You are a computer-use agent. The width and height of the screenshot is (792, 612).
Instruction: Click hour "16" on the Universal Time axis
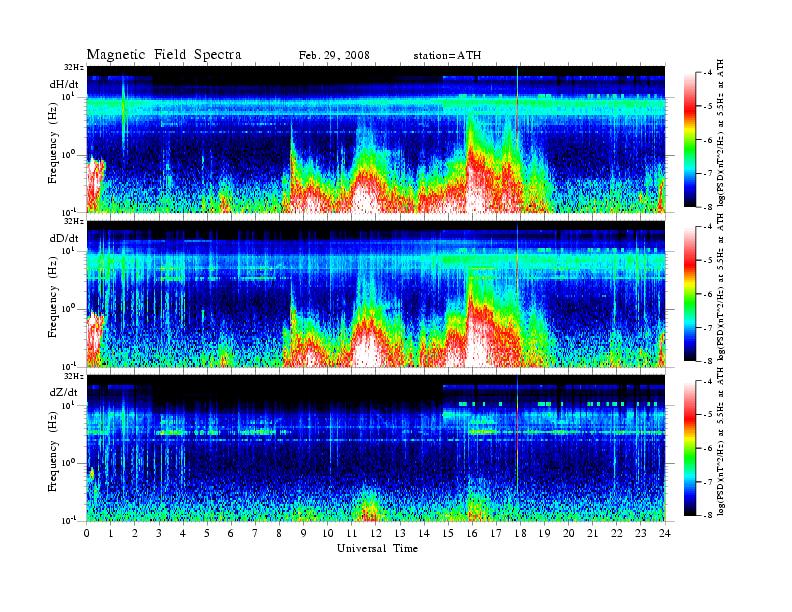pyautogui.click(x=472, y=533)
